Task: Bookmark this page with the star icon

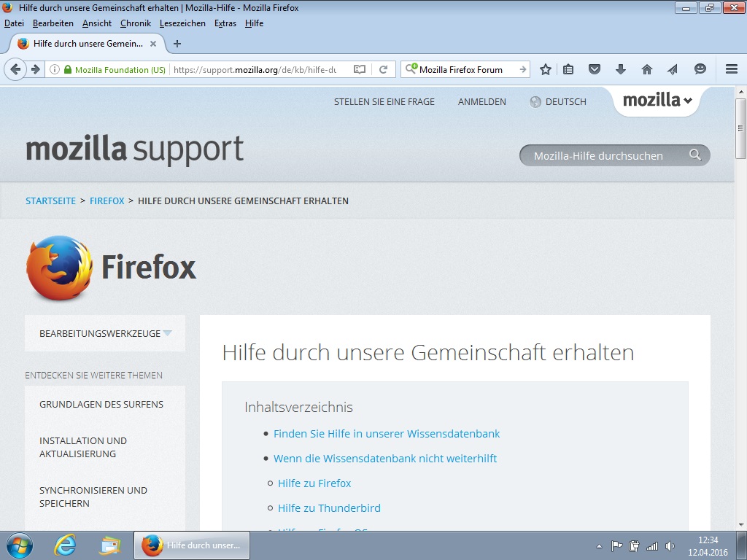Action: pos(546,69)
